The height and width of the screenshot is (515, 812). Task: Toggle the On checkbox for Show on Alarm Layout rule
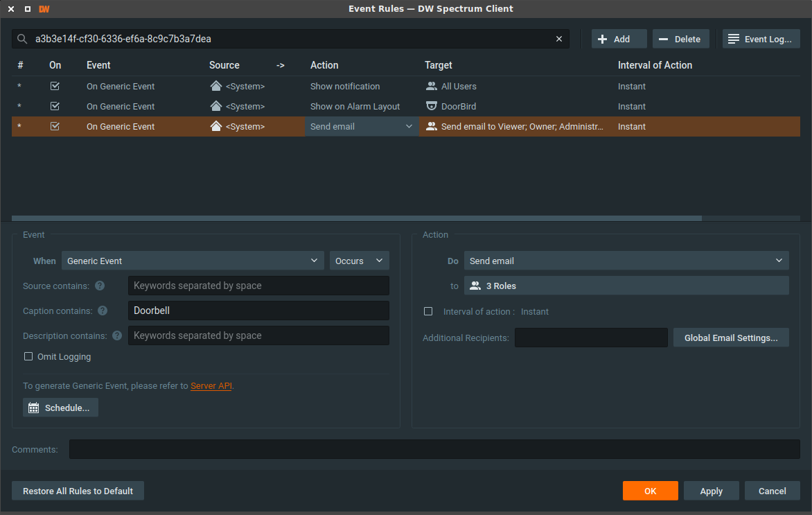click(x=55, y=106)
